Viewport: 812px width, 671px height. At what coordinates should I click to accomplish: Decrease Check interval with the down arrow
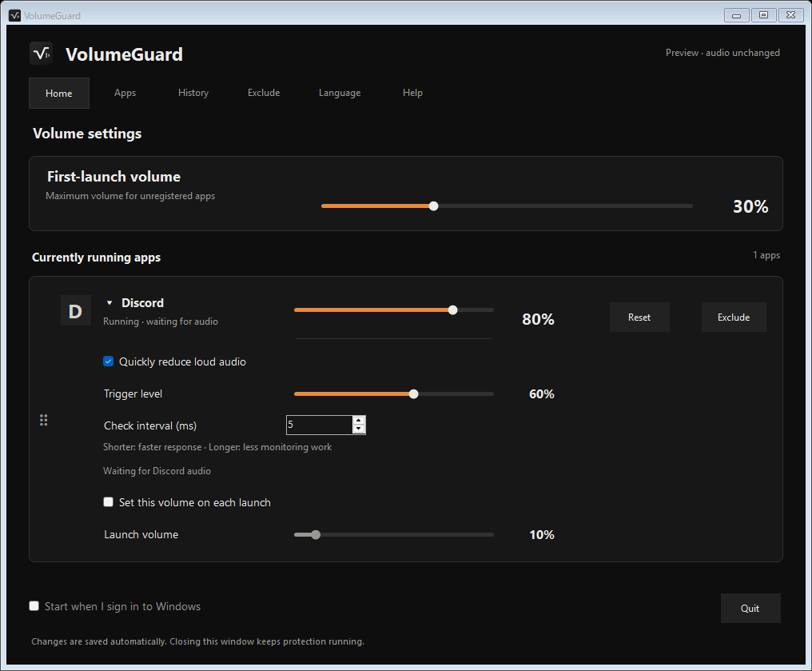(x=358, y=429)
